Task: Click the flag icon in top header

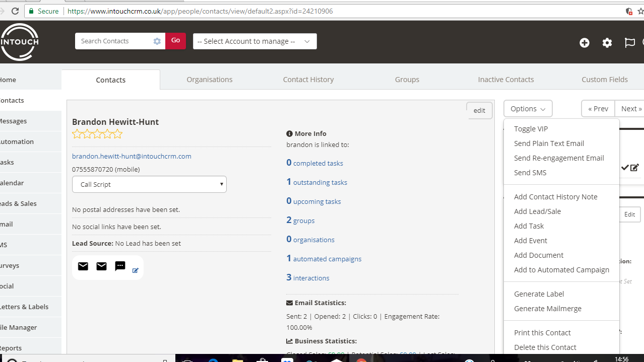Action: coord(629,43)
